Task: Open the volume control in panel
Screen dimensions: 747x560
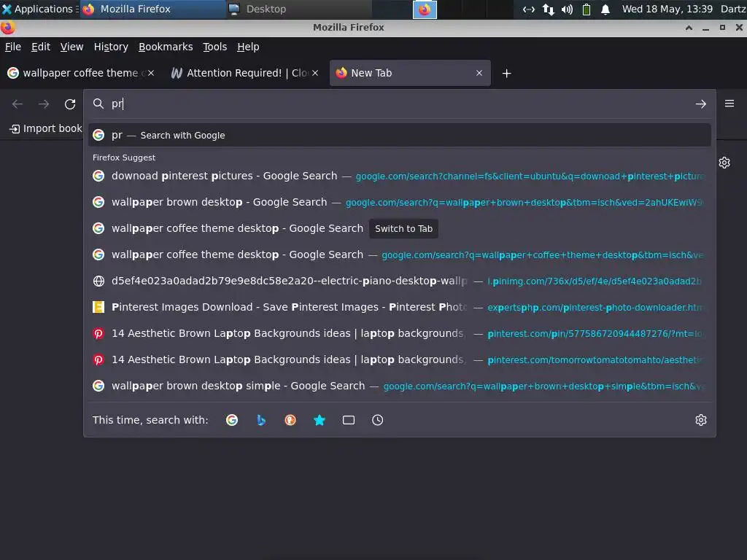Action: pyautogui.click(x=567, y=9)
